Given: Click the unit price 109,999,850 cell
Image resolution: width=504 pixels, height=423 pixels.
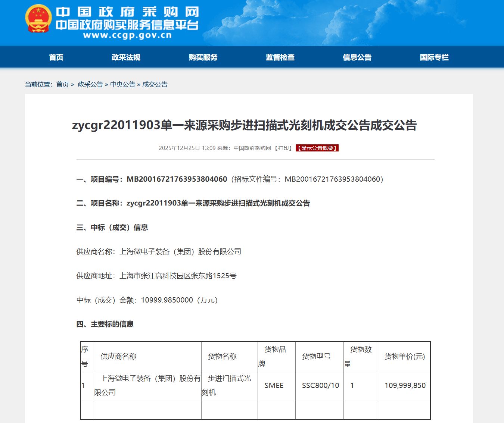Looking at the screenshot, I should (x=405, y=385).
